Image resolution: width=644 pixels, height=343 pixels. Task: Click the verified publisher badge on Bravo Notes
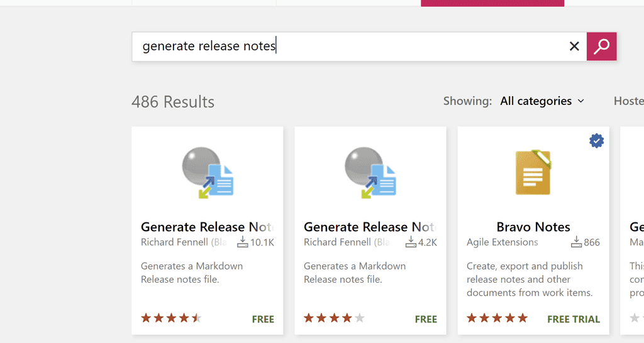click(x=596, y=141)
